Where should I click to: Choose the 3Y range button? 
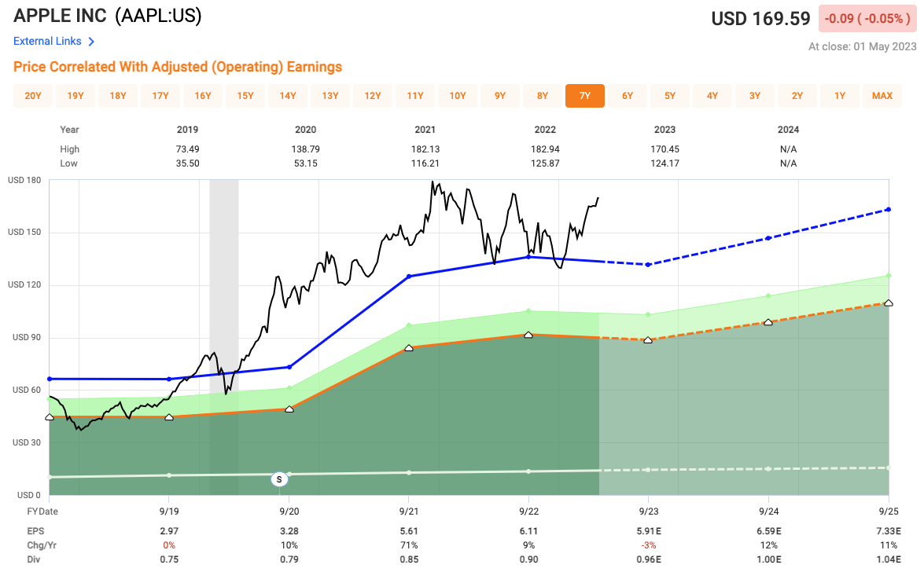pos(754,95)
